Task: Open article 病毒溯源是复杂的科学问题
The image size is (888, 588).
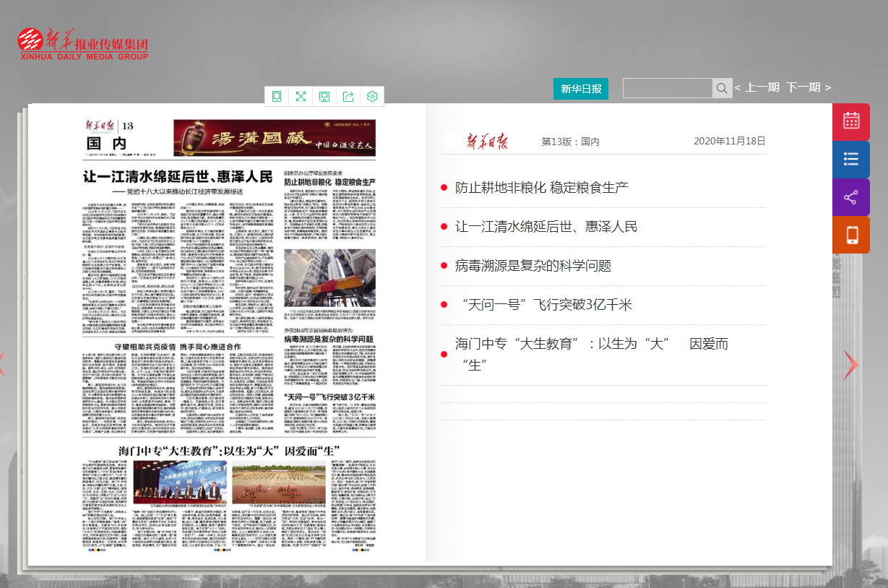Action: tap(533, 266)
